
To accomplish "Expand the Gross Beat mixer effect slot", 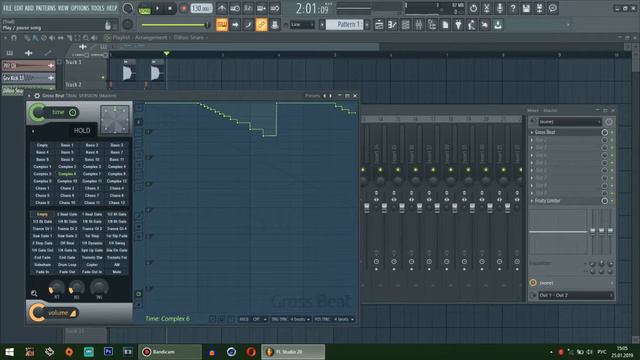I will click(532, 132).
